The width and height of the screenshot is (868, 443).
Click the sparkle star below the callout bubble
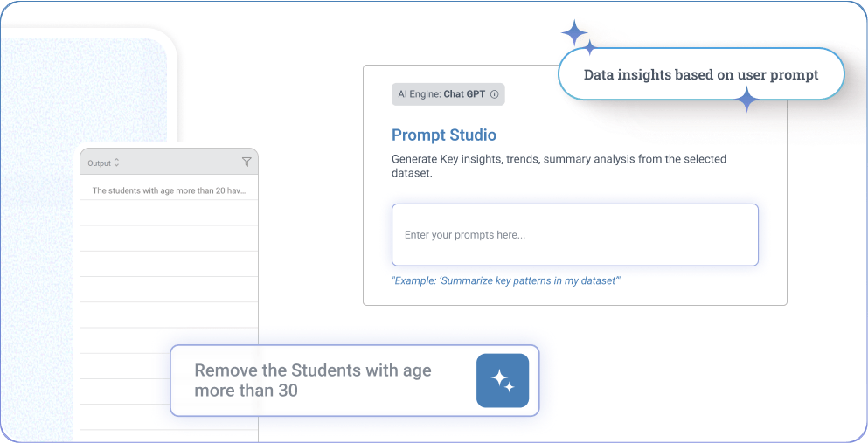tap(746, 100)
